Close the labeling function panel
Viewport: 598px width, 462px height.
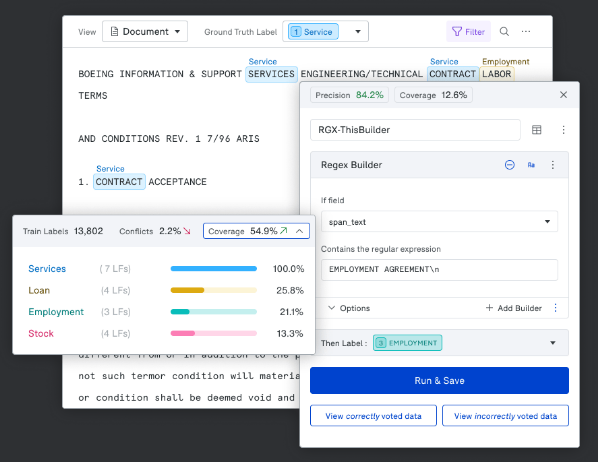click(563, 95)
